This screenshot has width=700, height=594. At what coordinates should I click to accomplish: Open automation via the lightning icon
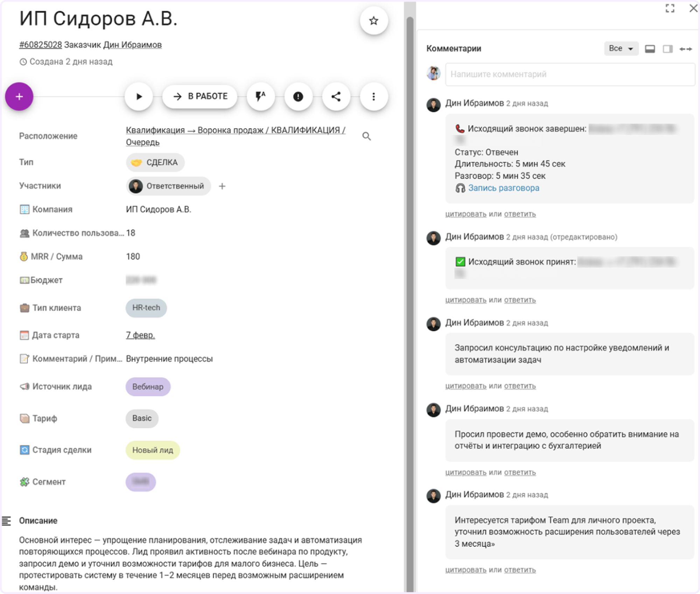(x=260, y=97)
